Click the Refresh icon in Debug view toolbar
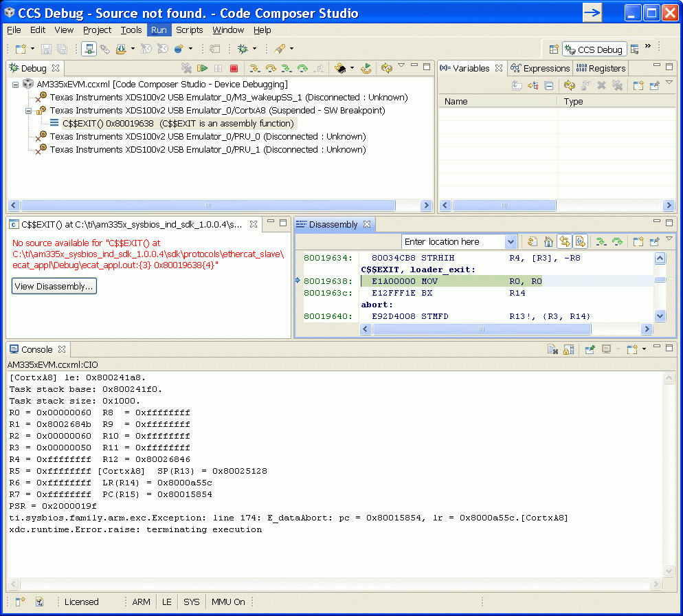 click(x=386, y=68)
